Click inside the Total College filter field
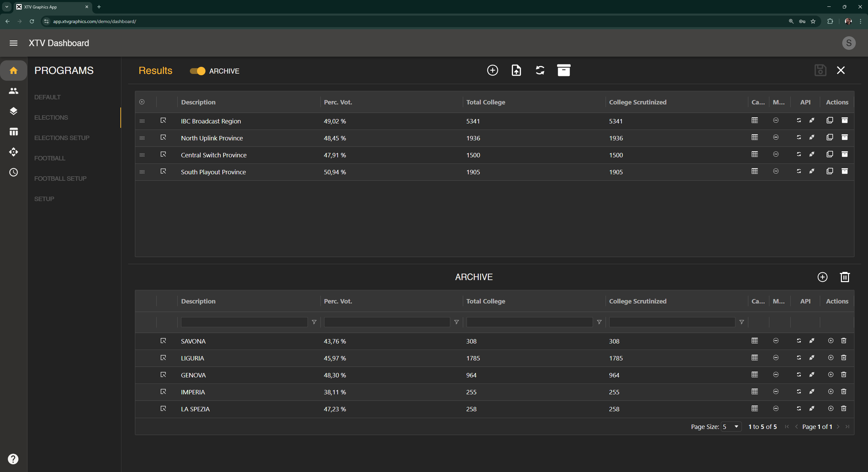The height and width of the screenshot is (472, 868). pyautogui.click(x=529, y=322)
